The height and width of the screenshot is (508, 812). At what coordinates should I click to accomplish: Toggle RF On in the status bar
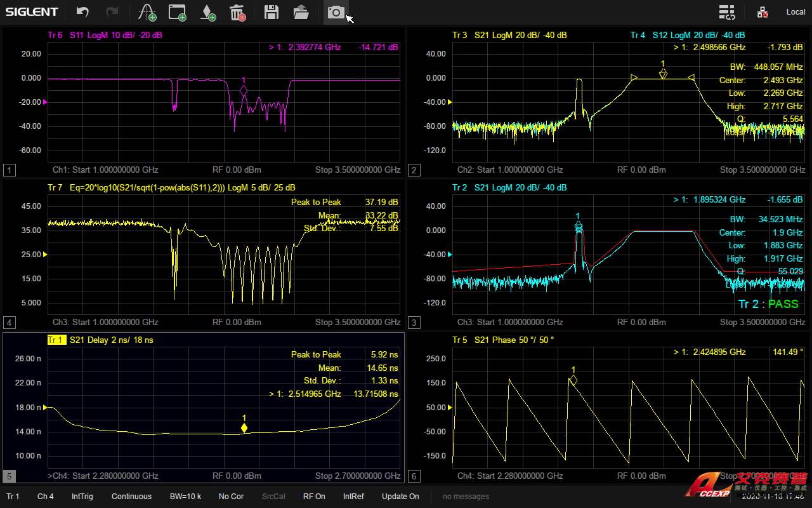click(314, 497)
